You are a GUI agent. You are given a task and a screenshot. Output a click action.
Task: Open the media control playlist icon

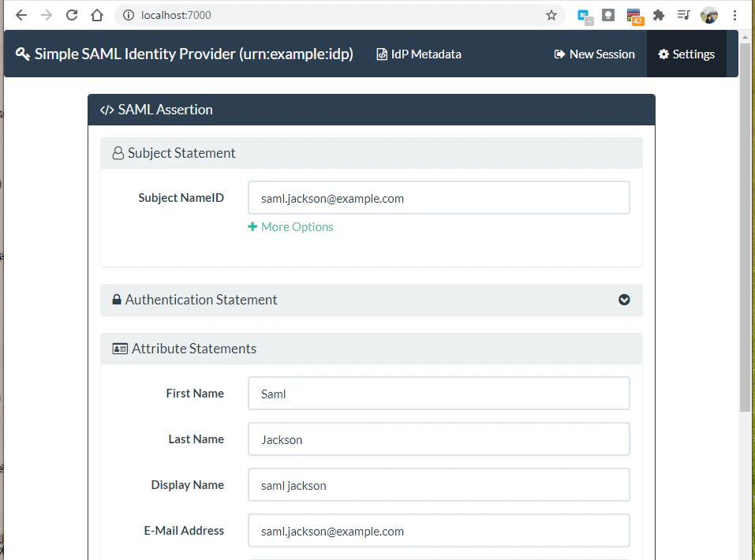[x=683, y=16]
